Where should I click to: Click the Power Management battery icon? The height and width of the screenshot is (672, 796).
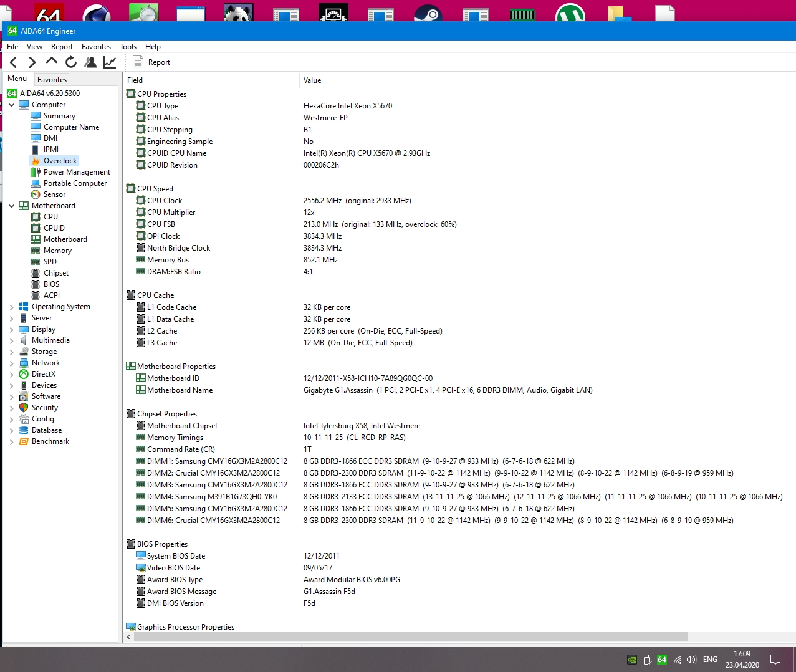coord(36,172)
